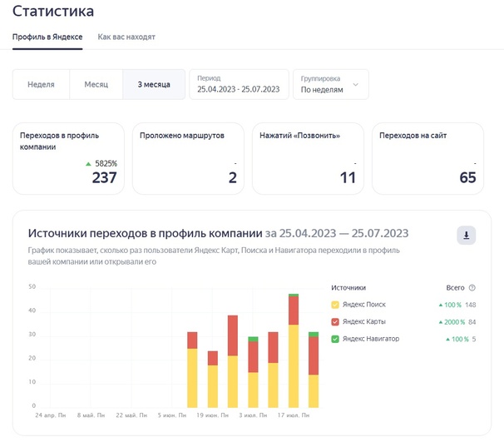
Task: Open the Группировка dropdown
Action: [x=331, y=84]
